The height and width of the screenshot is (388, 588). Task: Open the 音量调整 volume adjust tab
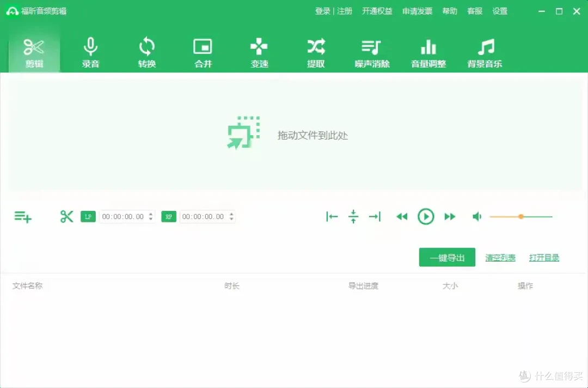[428, 52]
